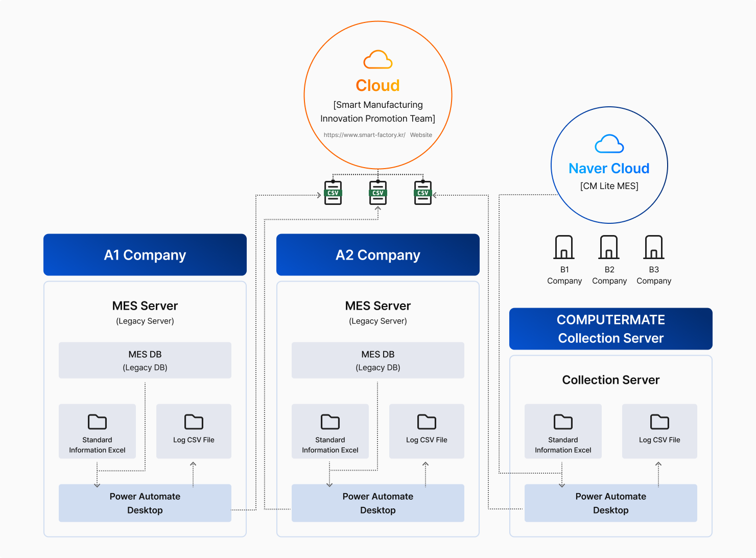Click the orange Cloud icon
The height and width of the screenshot is (558, 756).
tap(378, 60)
